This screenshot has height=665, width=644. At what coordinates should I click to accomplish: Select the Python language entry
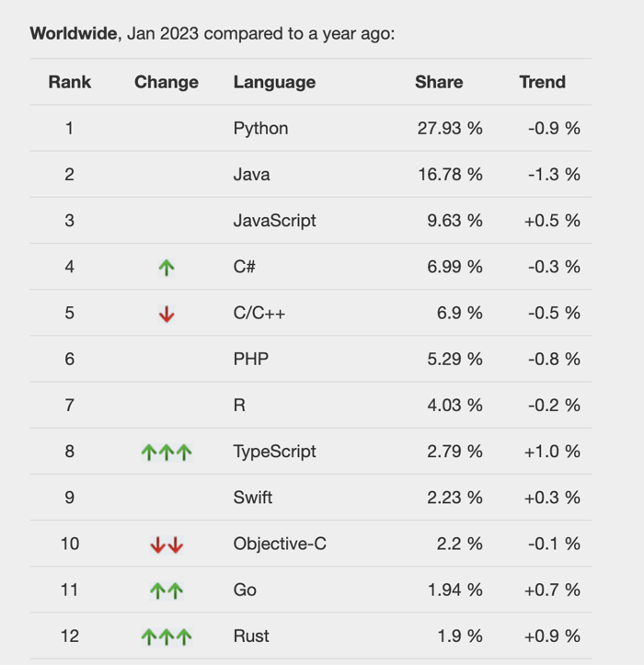click(260, 129)
